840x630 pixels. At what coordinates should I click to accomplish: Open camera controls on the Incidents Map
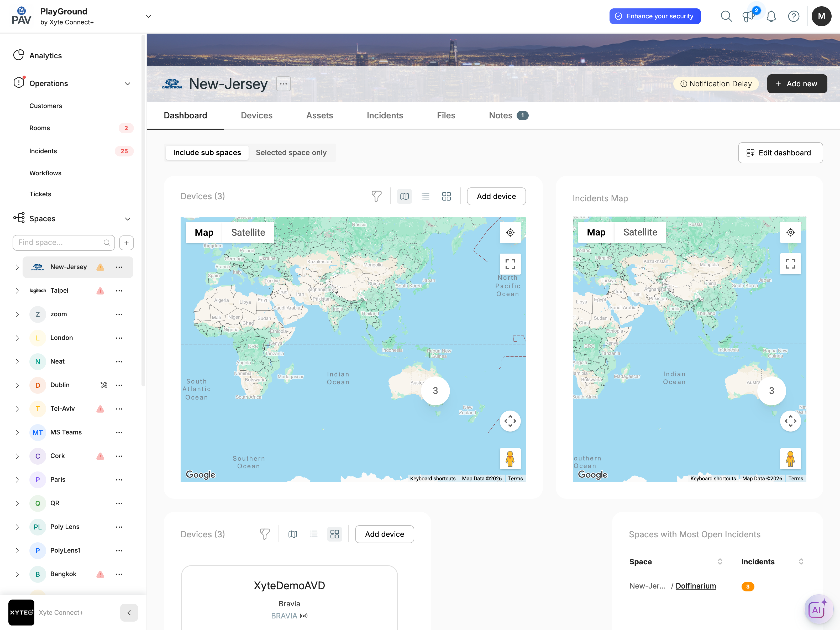click(790, 421)
